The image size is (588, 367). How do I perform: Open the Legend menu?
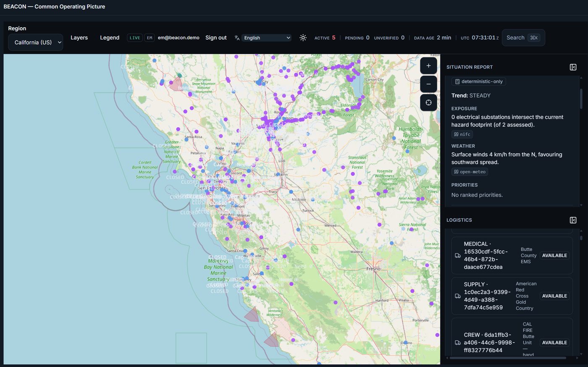110,38
